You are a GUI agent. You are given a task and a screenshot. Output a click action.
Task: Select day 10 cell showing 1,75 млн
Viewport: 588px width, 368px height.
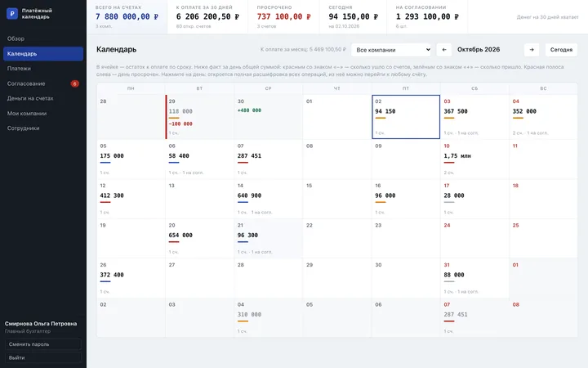[x=474, y=159]
